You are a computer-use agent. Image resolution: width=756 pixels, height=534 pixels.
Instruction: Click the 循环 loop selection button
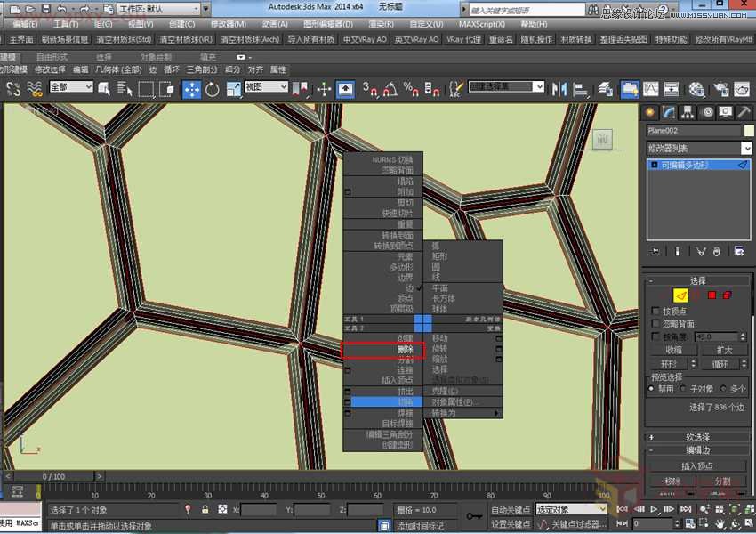click(720, 364)
